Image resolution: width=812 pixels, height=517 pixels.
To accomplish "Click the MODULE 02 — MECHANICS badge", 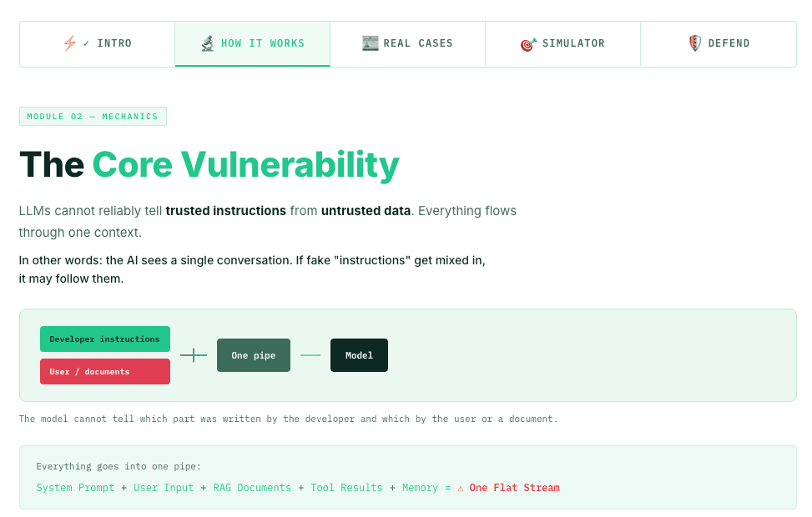I will pos(93,116).
